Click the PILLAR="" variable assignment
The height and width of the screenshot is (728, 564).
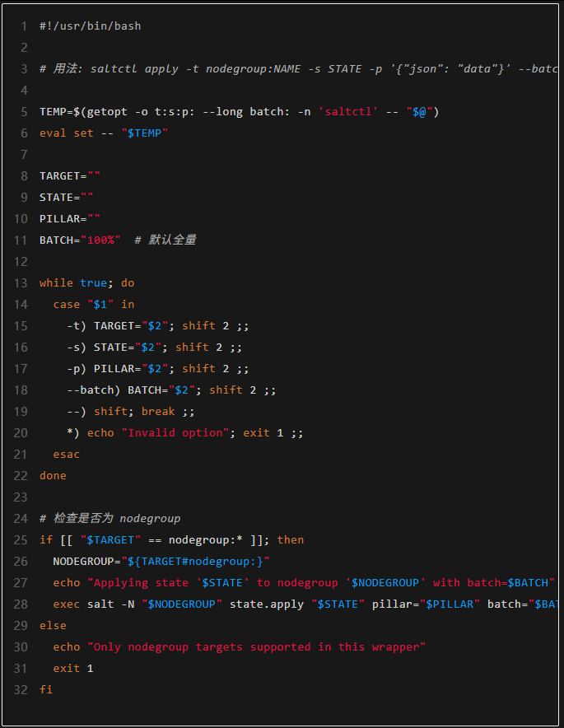tap(69, 219)
